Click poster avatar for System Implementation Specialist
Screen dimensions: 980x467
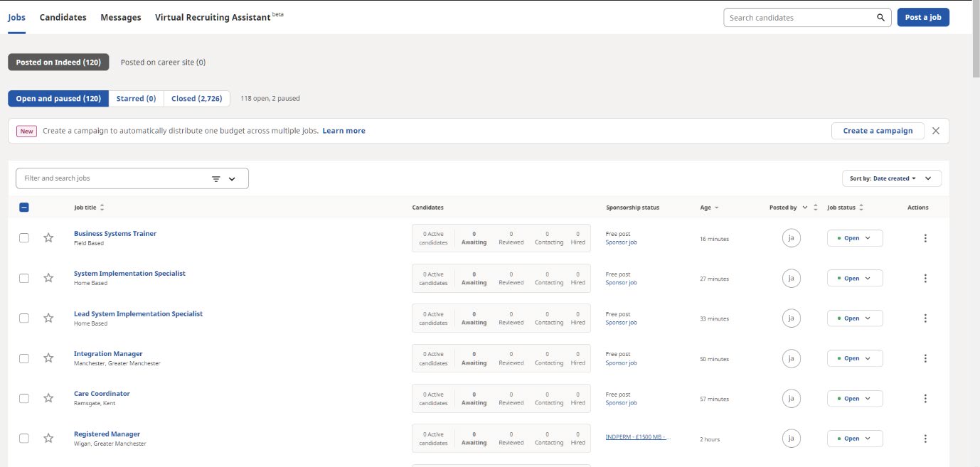pos(791,279)
